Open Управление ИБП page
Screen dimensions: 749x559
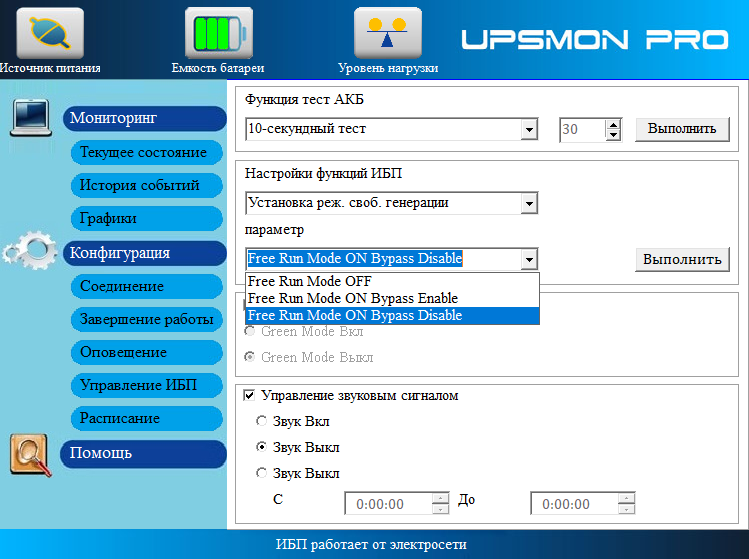point(147,385)
